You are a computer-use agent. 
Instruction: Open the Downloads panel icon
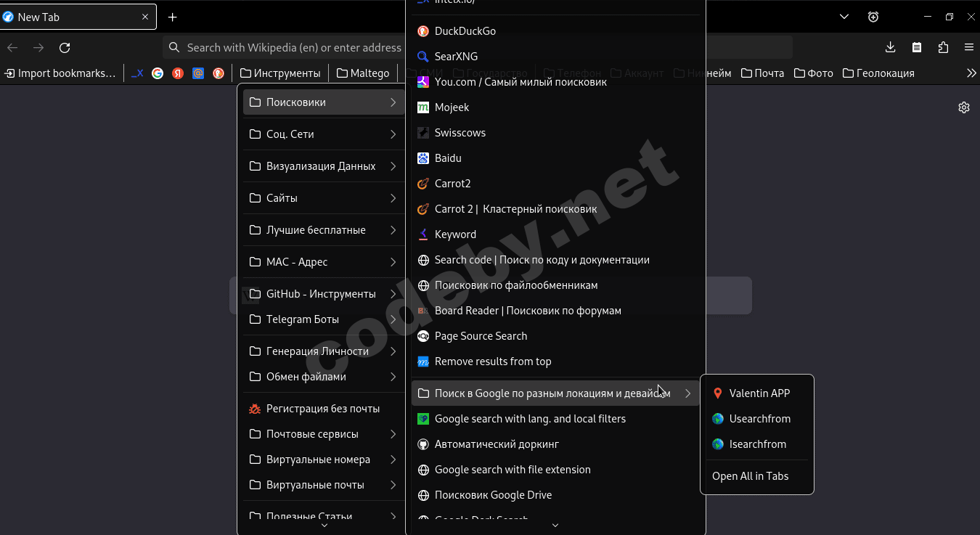(x=891, y=47)
